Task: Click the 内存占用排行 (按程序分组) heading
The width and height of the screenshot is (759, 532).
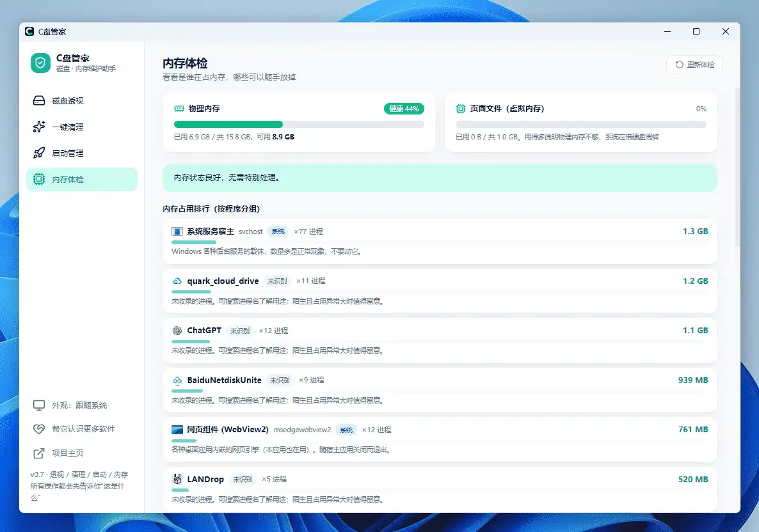Action: click(212, 209)
